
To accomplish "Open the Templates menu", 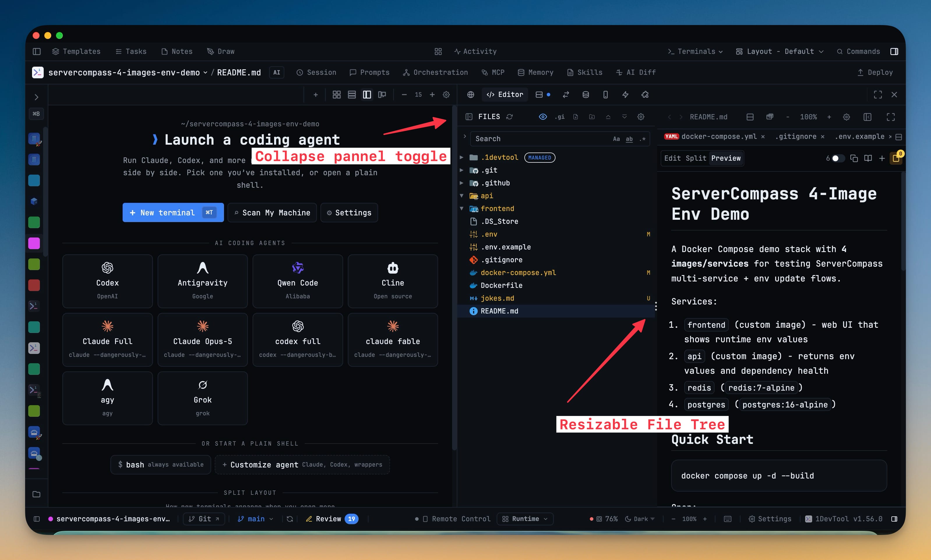I will [76, 51].
